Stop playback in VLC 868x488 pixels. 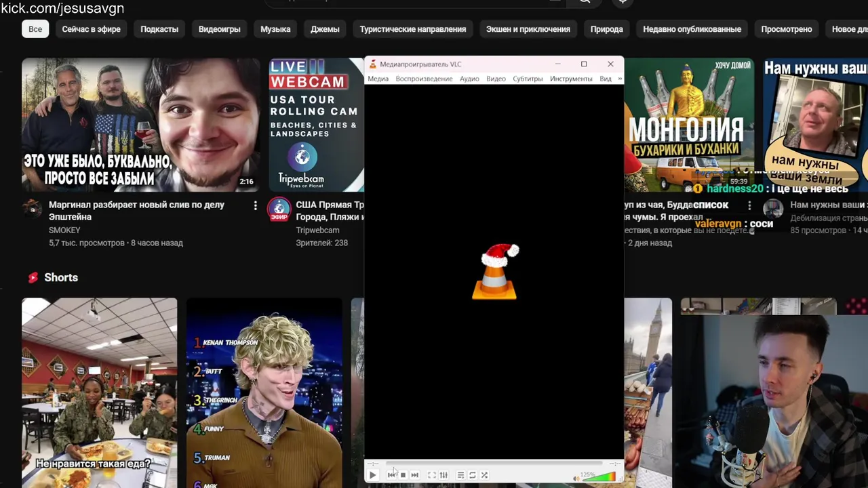pos(403,475)
